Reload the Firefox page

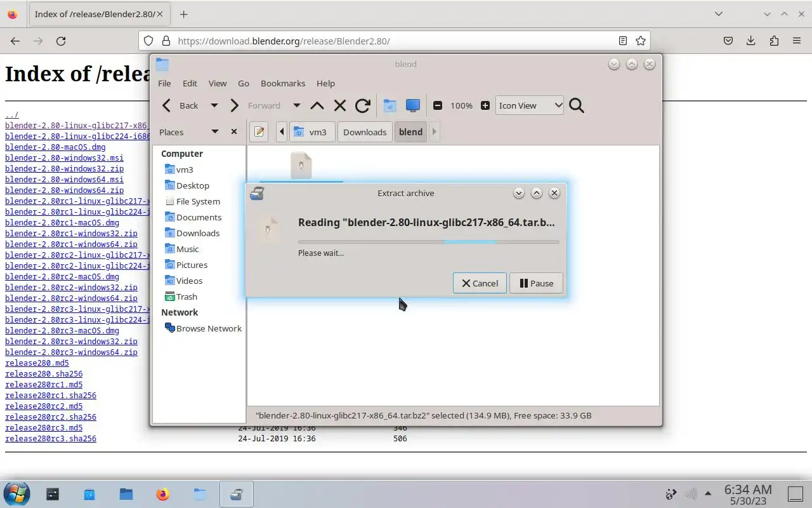tap(61, 41)
